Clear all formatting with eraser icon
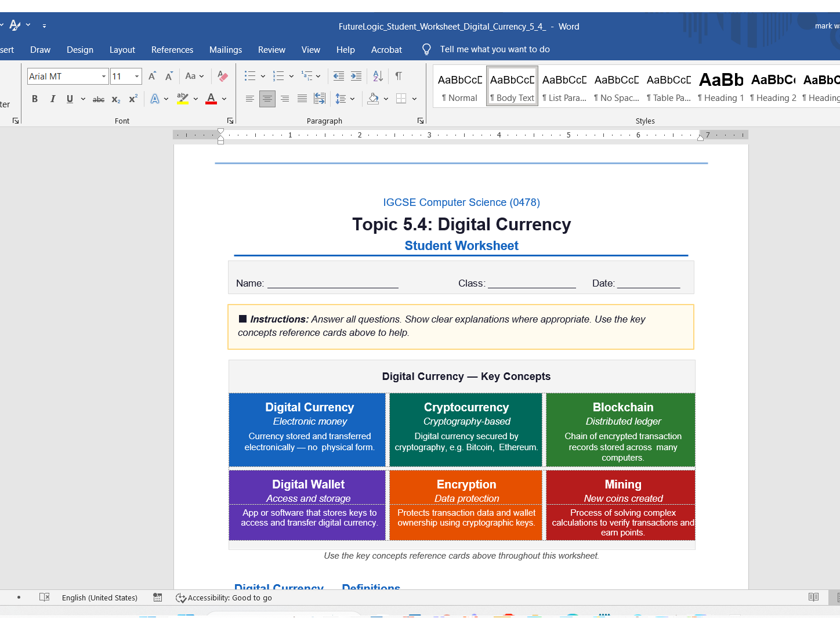 [223, 76]
